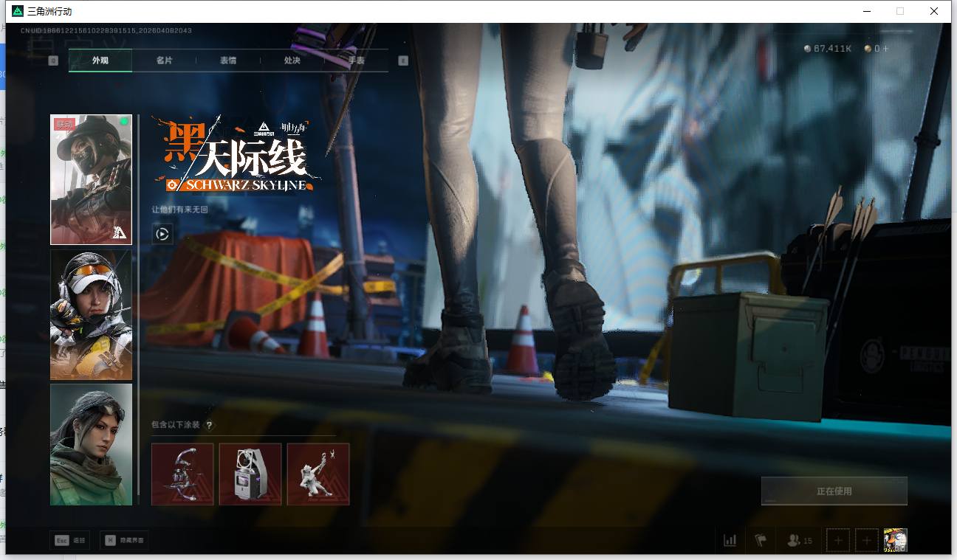Select the character pose skin thumbnail

pos(318,474)
